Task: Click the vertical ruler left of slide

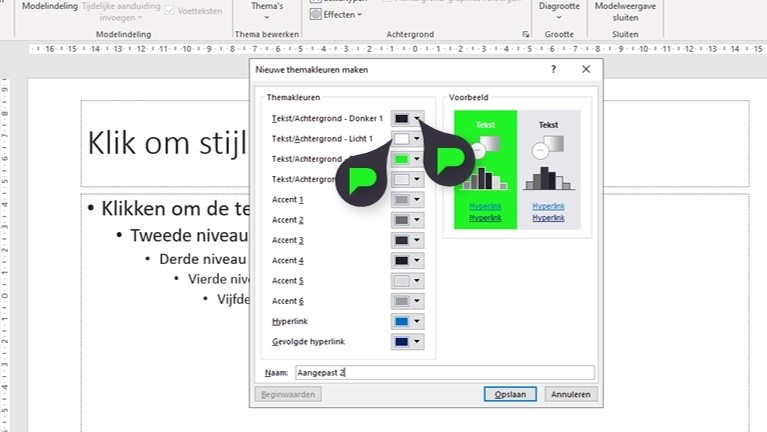Action: [x=5, y=254]
